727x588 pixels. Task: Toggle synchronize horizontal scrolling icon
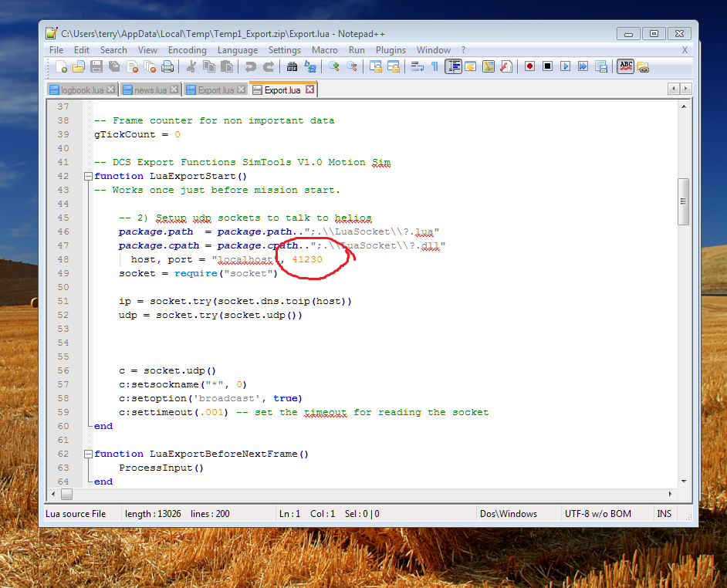tap(394, 67)
